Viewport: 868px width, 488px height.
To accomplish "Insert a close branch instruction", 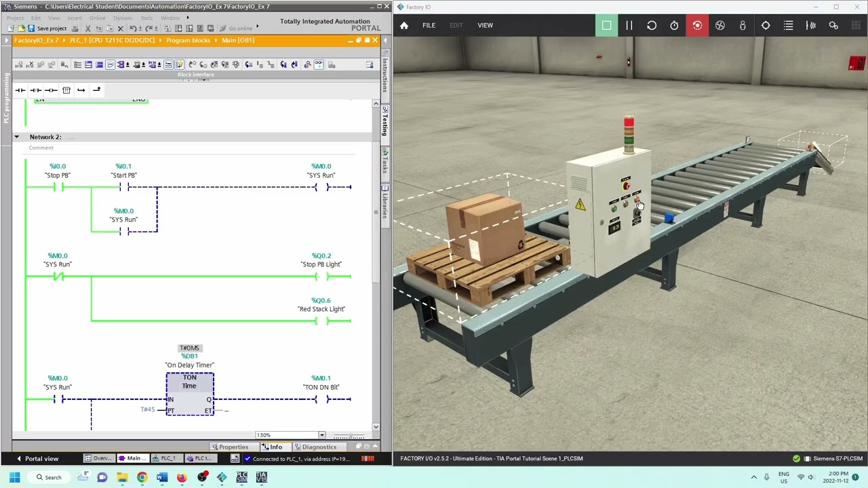I will [x=96, y=90].
